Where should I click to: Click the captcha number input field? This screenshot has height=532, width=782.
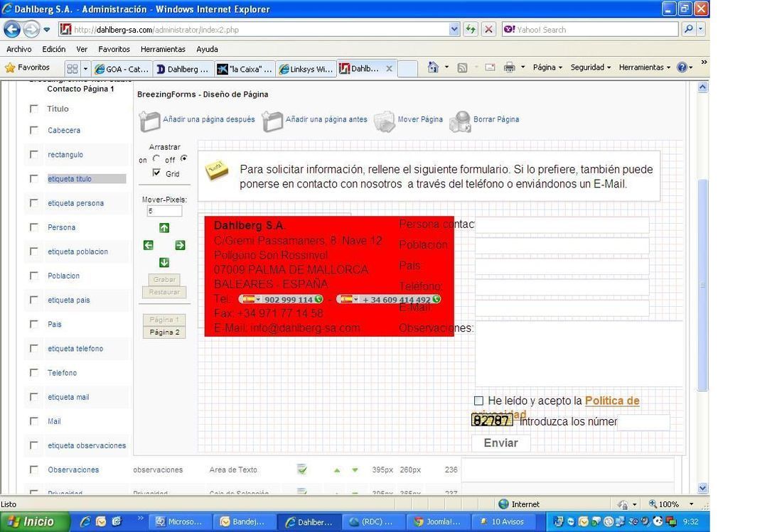[x=643, y=422]
